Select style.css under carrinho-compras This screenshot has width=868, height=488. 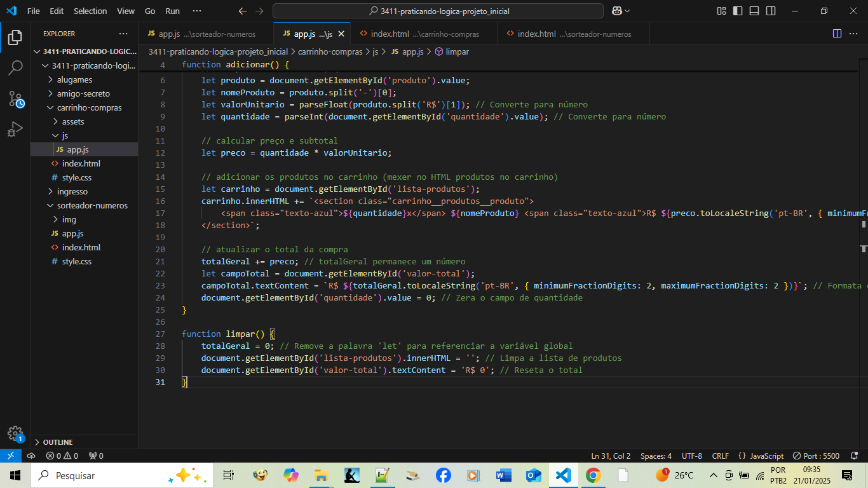tap(85, 177)
